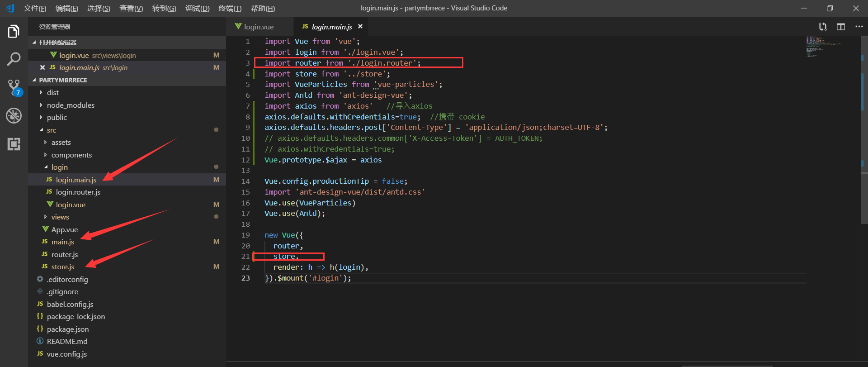Click the Vue icon of App.vue

pos(45,229)
